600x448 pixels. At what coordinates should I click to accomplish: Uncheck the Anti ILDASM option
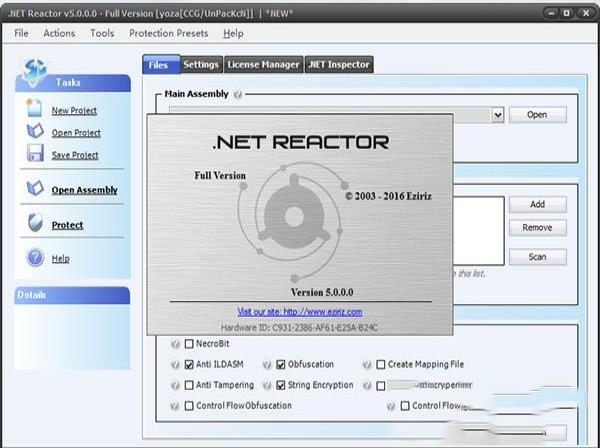point(189,364)
